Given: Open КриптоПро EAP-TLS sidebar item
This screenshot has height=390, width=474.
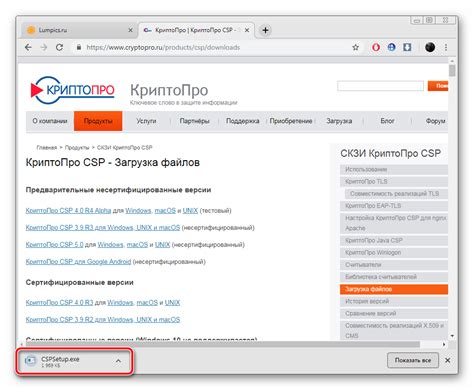Looking at the screenshot, I should [x=394, y=206].
